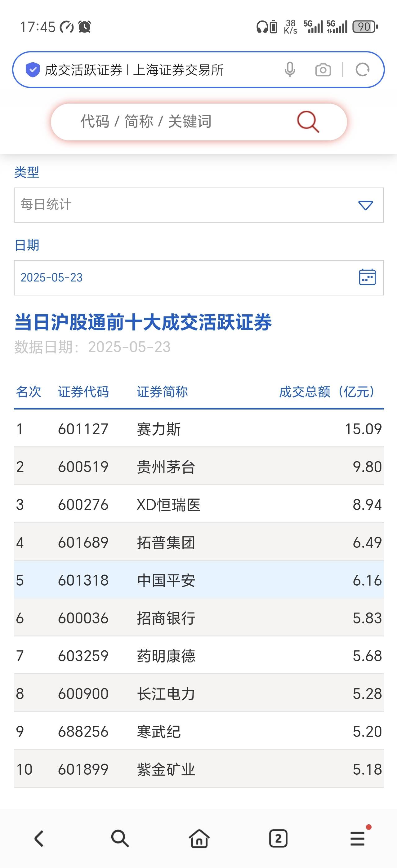Select the 拓普集团 security name
This screenshot has height=868, width=397.
(x=166, y=542)
